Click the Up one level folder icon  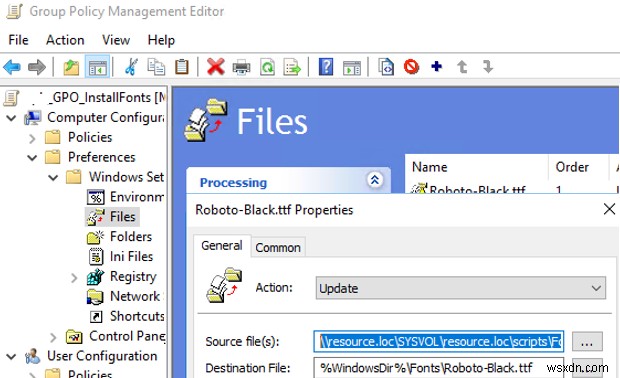pyautogui.click(x=71, y=67)
